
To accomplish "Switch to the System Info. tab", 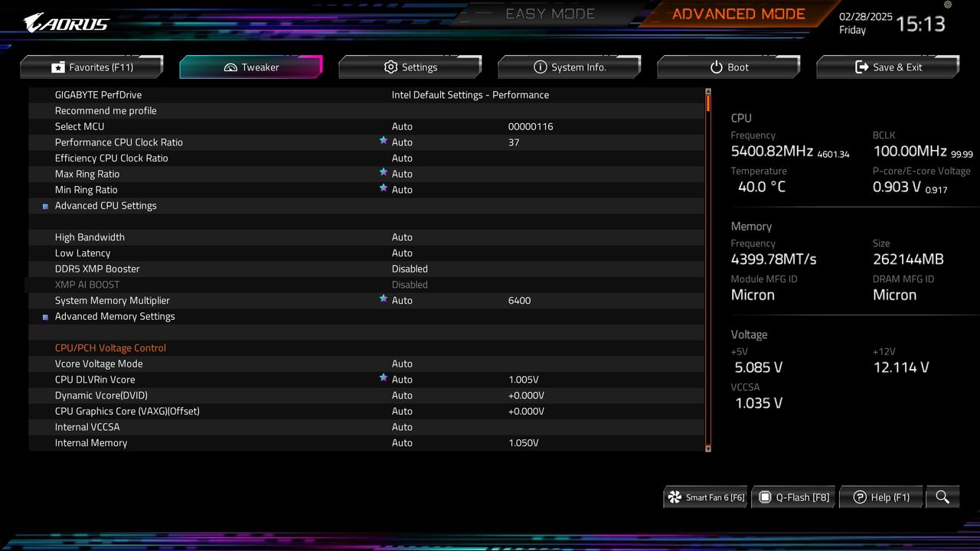I will click(x=570, y=67).
